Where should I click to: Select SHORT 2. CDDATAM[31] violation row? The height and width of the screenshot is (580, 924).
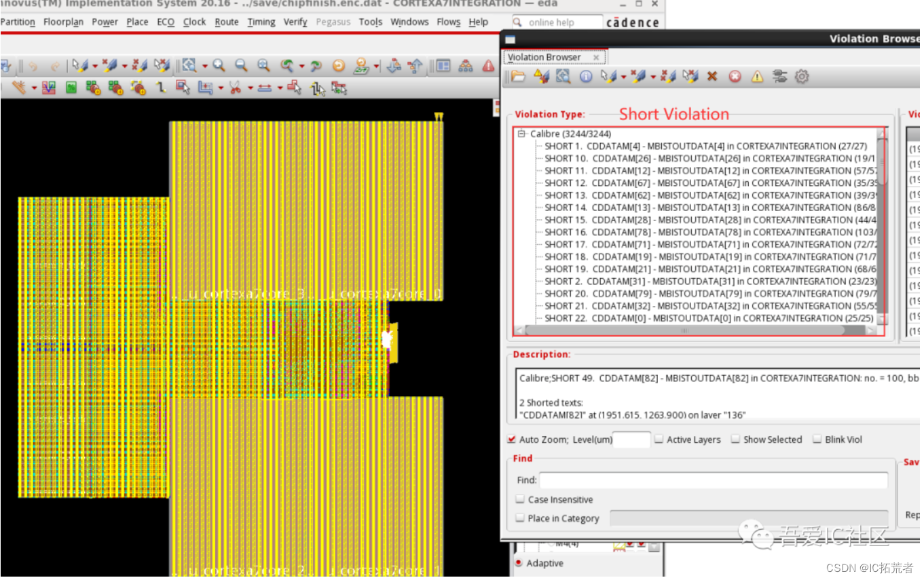tap(711, 281)
